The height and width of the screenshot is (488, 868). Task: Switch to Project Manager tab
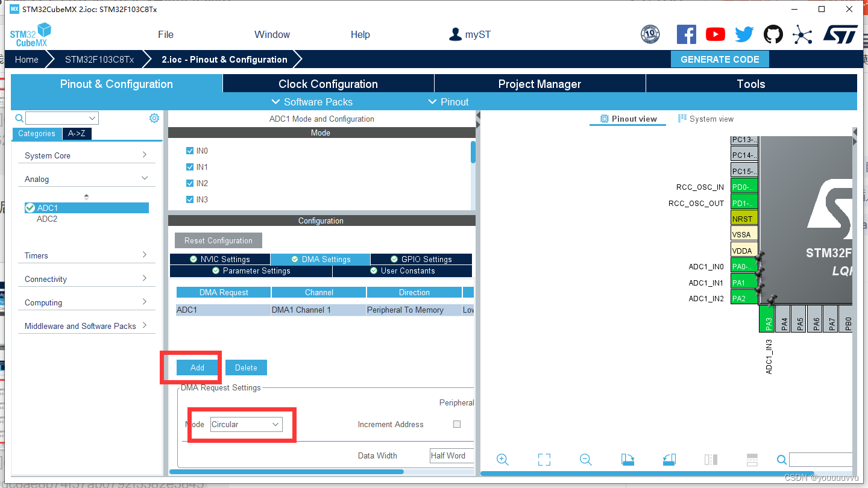539,84
